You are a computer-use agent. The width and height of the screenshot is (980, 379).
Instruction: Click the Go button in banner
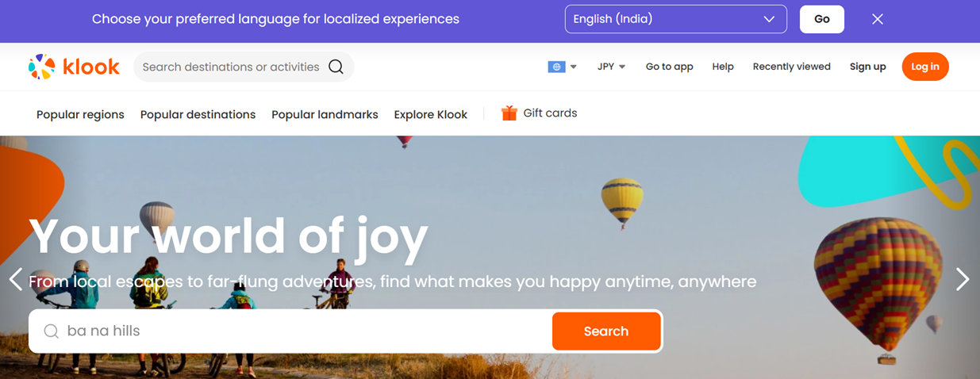tap(821, 19)
